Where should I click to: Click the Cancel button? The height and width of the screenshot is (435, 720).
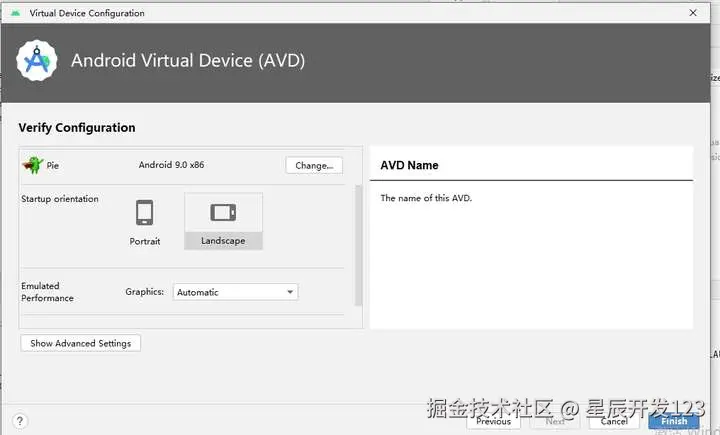tap(614, 421)
